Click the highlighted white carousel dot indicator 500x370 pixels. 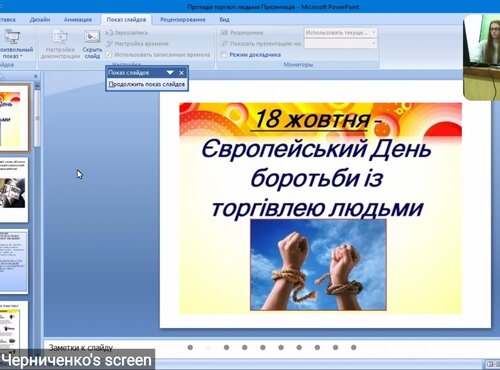click(208, 347)
